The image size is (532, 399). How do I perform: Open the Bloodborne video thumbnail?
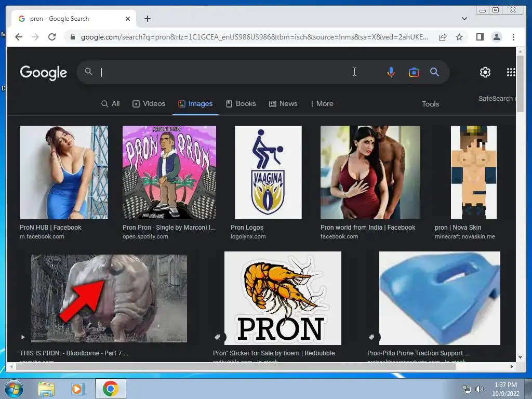click(109, 299)
